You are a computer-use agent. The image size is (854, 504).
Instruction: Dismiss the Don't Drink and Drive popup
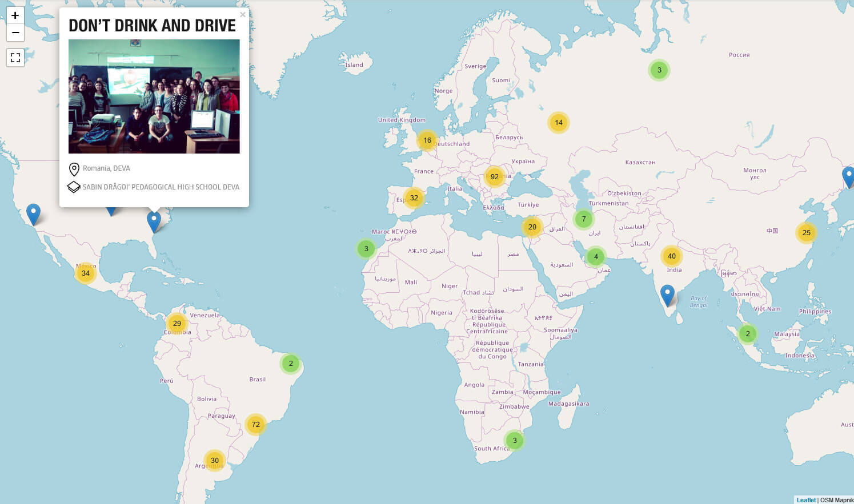pos(242,14)
